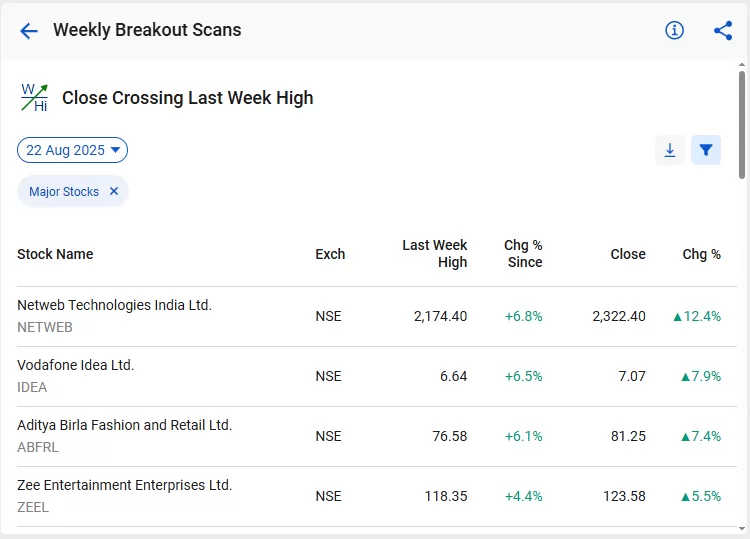The image size is (750, 539).
Task: Click the +6.5% change since value
Action: tap(524, 376)
